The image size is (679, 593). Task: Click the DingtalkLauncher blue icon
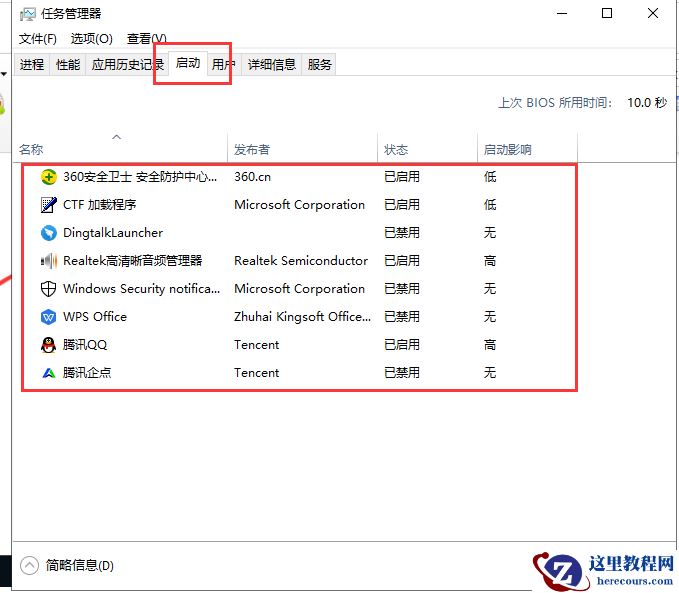click(48, 233)
